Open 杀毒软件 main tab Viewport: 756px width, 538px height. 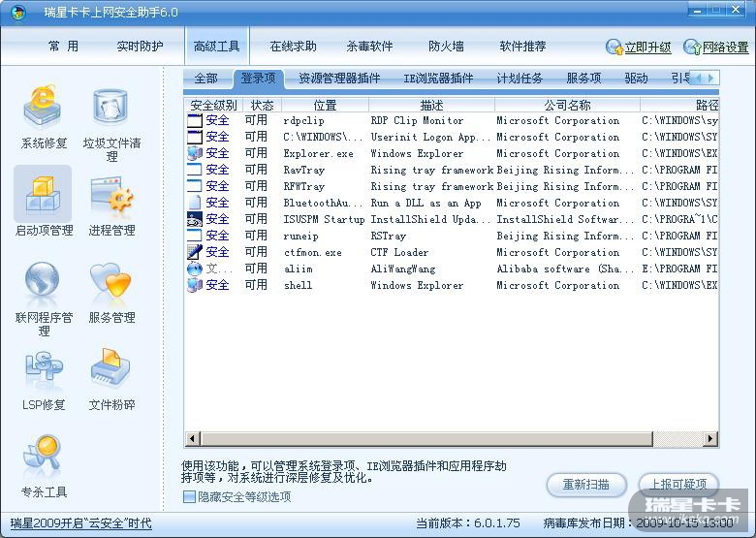(370, 47)
